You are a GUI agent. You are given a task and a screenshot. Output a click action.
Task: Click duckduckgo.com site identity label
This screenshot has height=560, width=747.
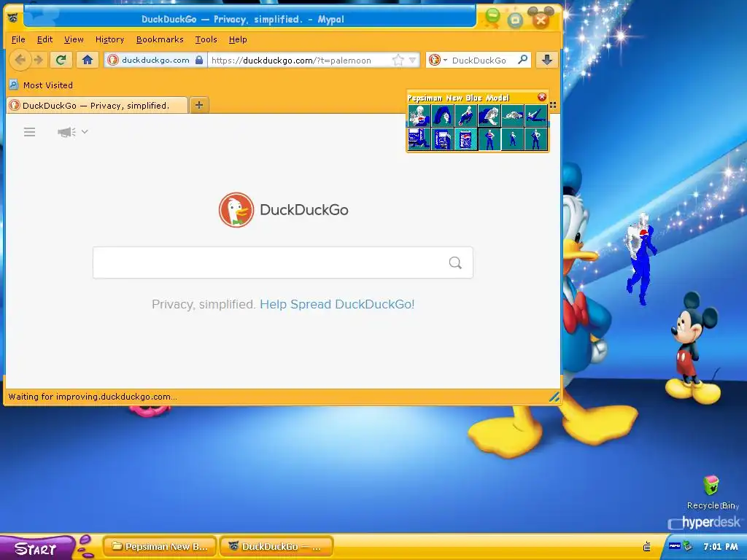[x=155, y=60]
